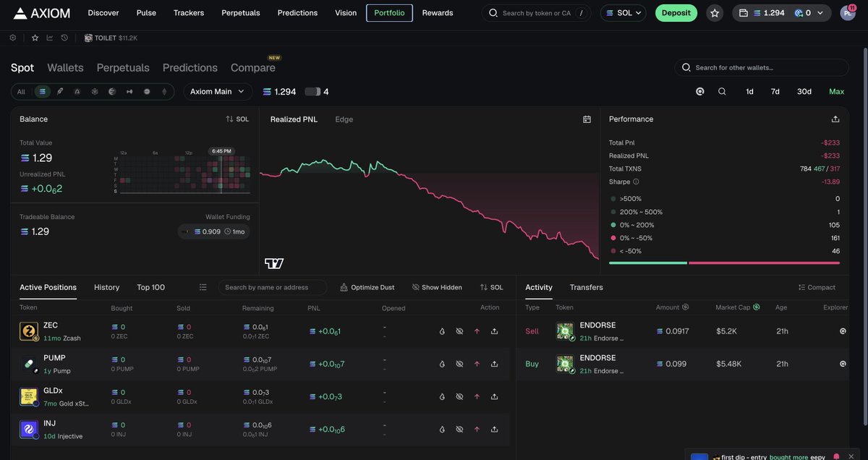Switch to the Transfers tab

[587, 287]
